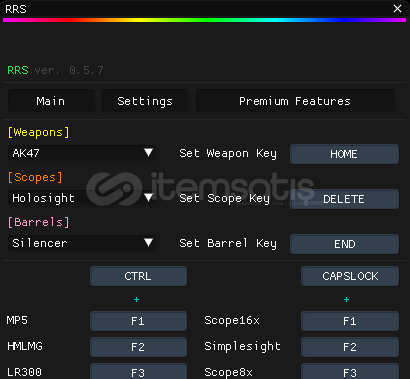Viewport: 410px width, 379px height.
Task: Click the rainbow color bar at top
Action: point(204,20)
